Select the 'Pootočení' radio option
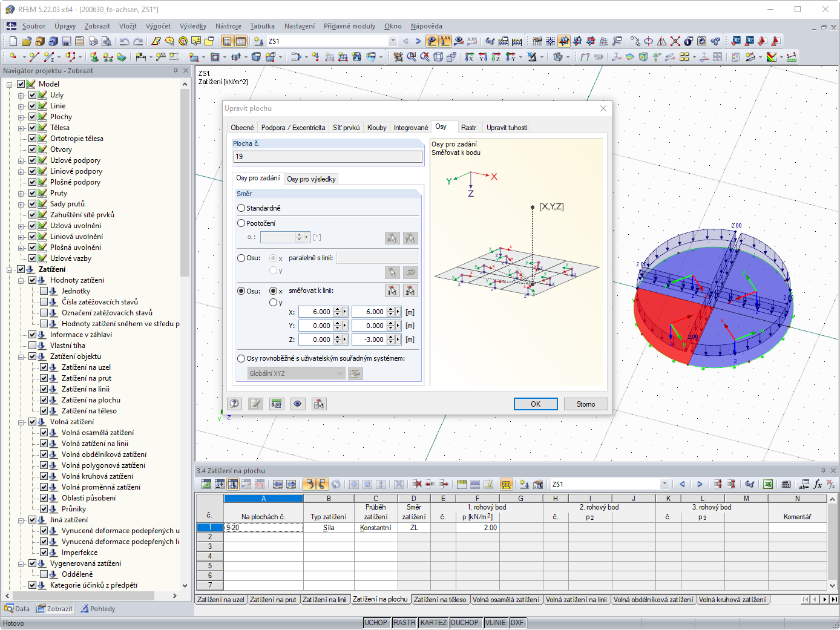This screenshot has height=630, width=840. pyautogui.click(x=241, y=223)
